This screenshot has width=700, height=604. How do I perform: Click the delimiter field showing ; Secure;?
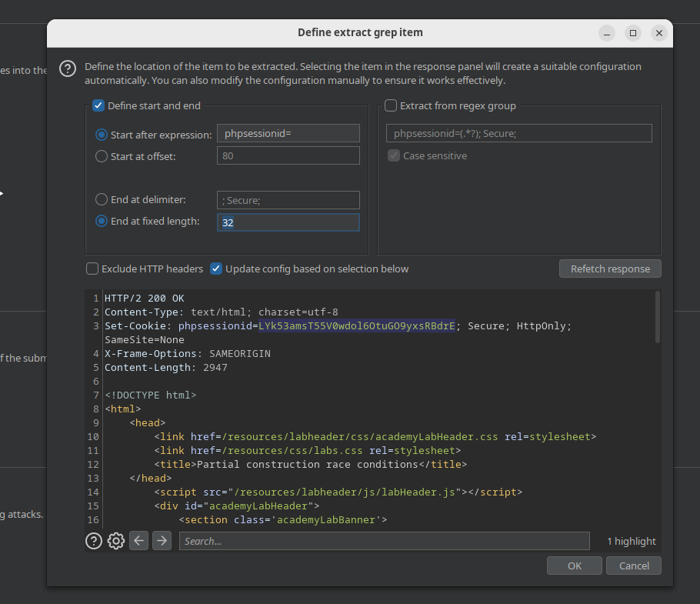tap(288, 201)
